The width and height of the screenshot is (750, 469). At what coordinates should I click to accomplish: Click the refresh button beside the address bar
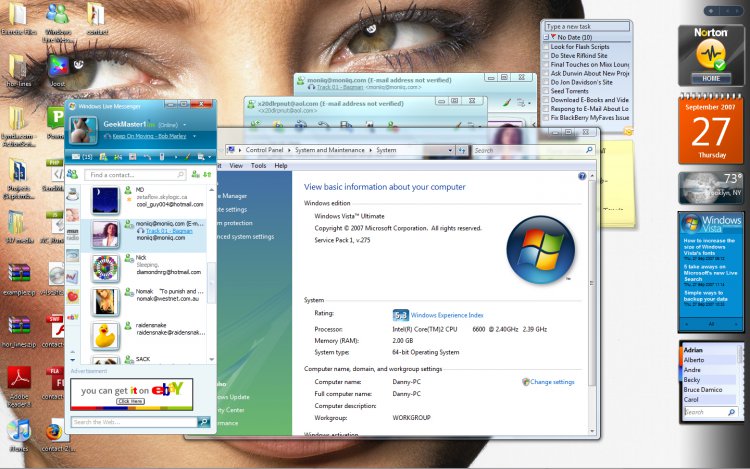[462, 150]
